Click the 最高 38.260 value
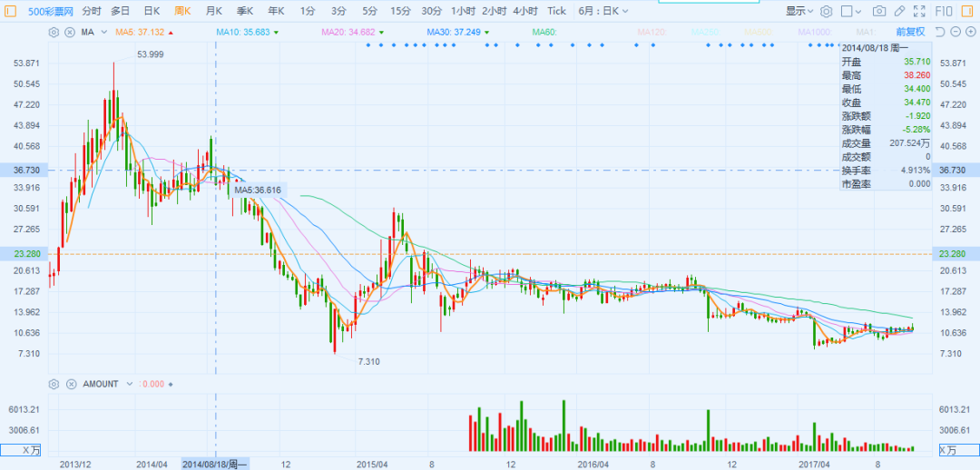980x470 pixels. coord(916,75)
